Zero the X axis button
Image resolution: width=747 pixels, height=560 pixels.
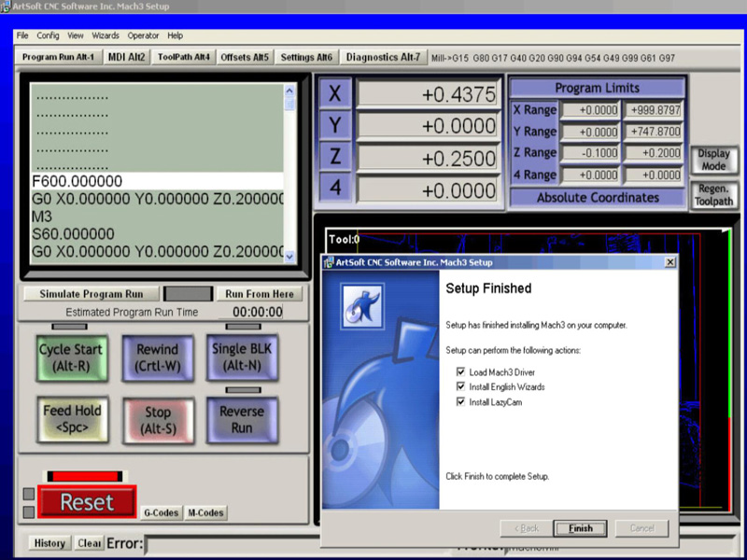click(x=335, y=95)
